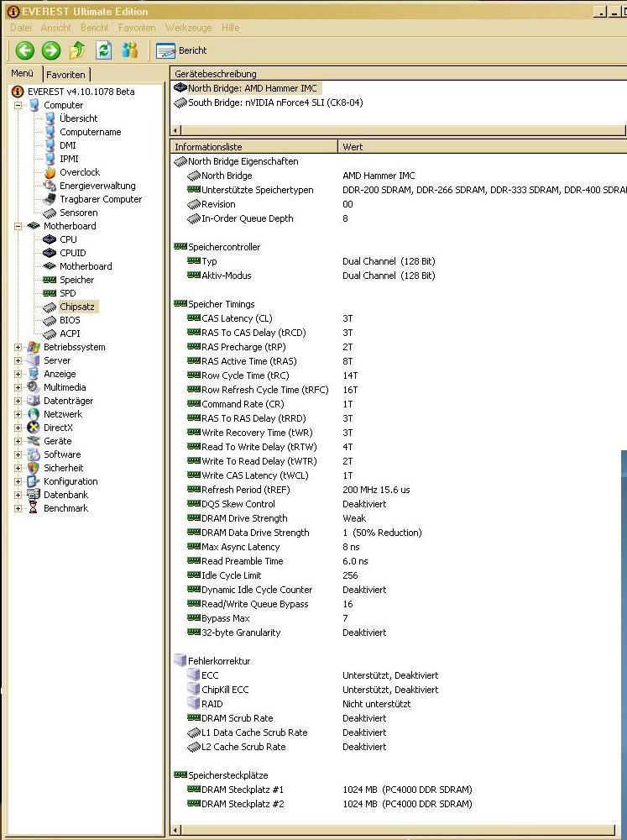The height and width of the screenshot is (840, 627).
Task: Go up one level with the Up arrow icon
Action: click(77, 50)
